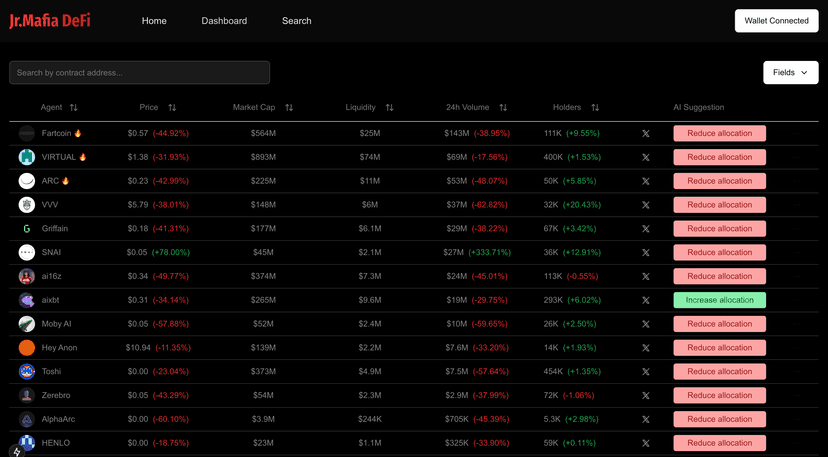
Task: Open the Fields dropdown
Action: click(x=790, y=73)
